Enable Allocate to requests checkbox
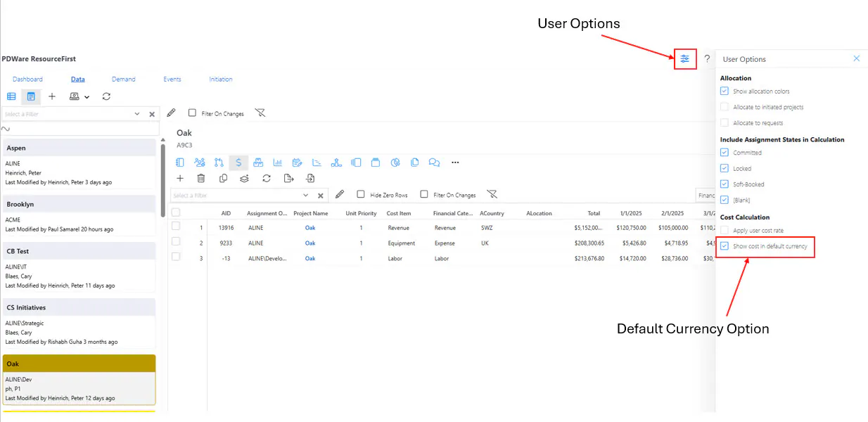This screenshot has width=868, height=422. pos(725,123)
